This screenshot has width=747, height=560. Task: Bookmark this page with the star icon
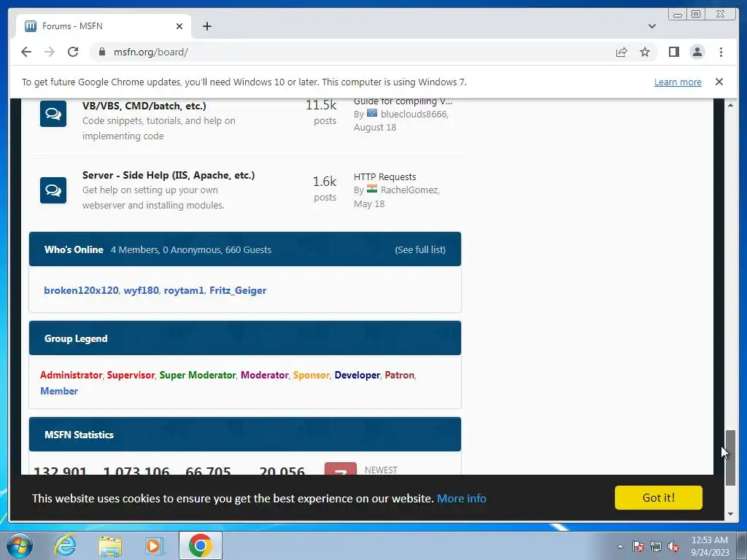(645, 52)
